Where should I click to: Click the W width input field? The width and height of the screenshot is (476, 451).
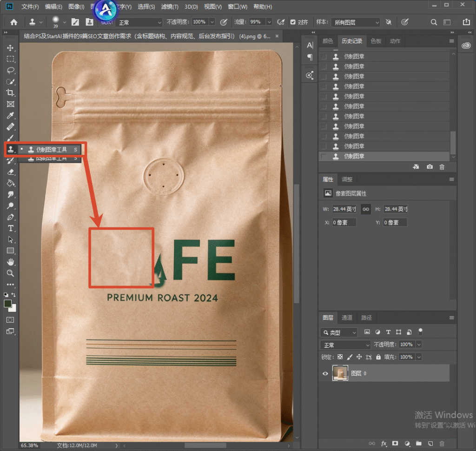pyautogui.click(x=344, y=209)
